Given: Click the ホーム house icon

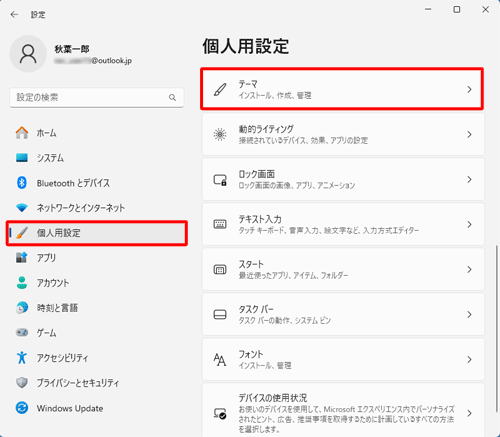Looking at the screenshot, I should 22,133.
